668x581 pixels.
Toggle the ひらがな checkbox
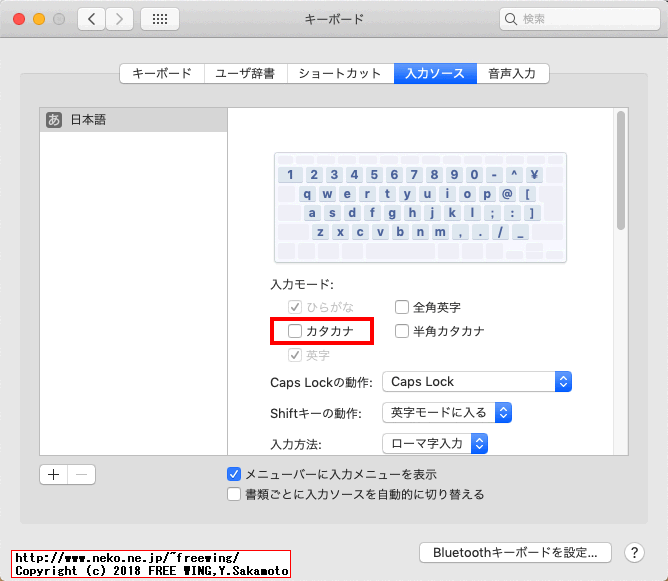click(295, 307)
